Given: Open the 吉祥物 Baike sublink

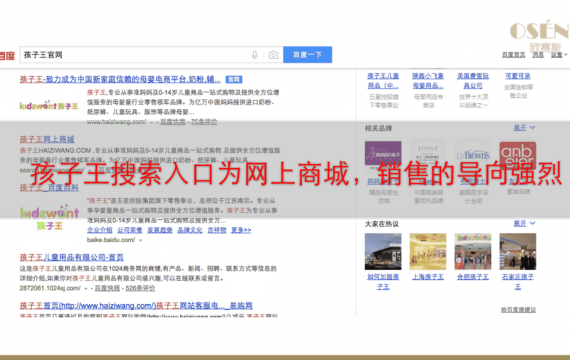Looking at the screenshot, I should [217, 230].
